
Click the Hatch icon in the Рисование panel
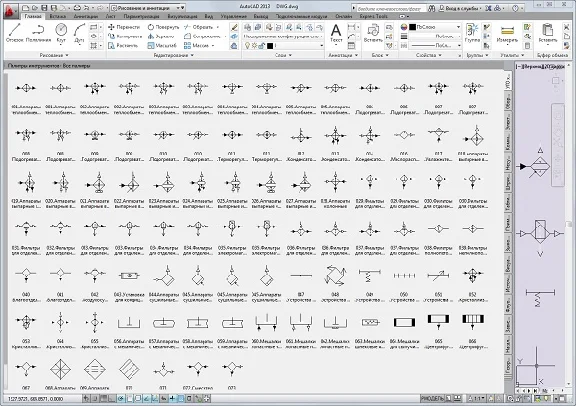tap(94, 46)
